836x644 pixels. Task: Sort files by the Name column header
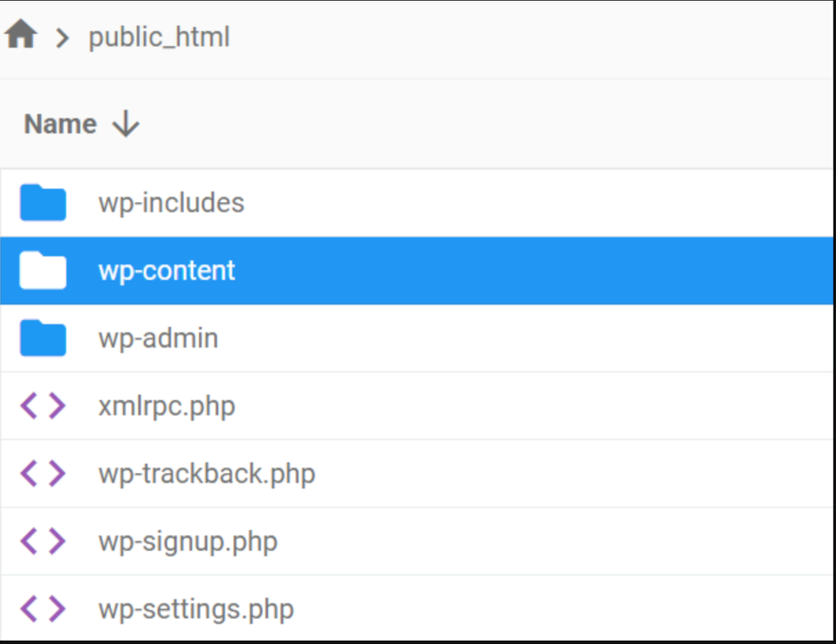point(60,124)
